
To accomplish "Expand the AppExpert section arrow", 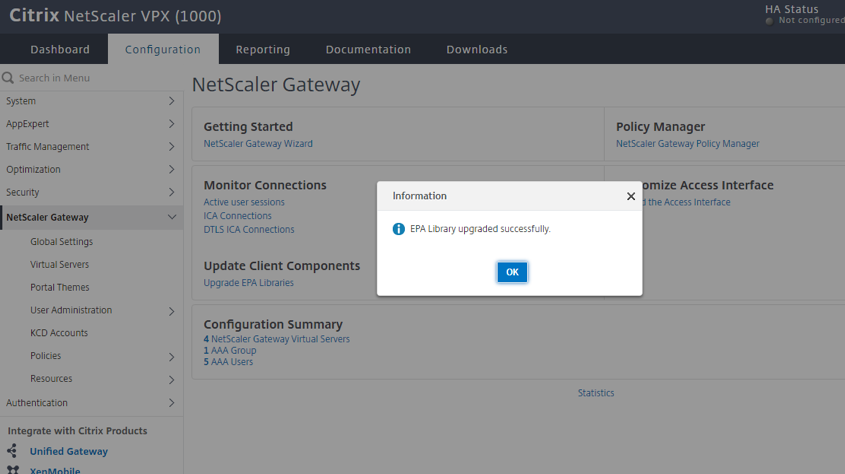I will [171, 124].
